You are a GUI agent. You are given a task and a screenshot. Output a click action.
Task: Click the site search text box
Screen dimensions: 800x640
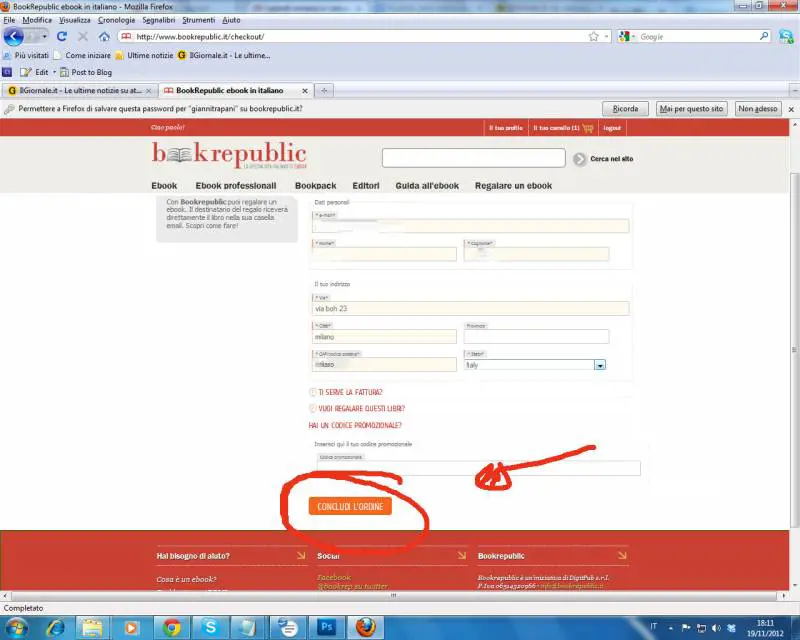point(473,158)
